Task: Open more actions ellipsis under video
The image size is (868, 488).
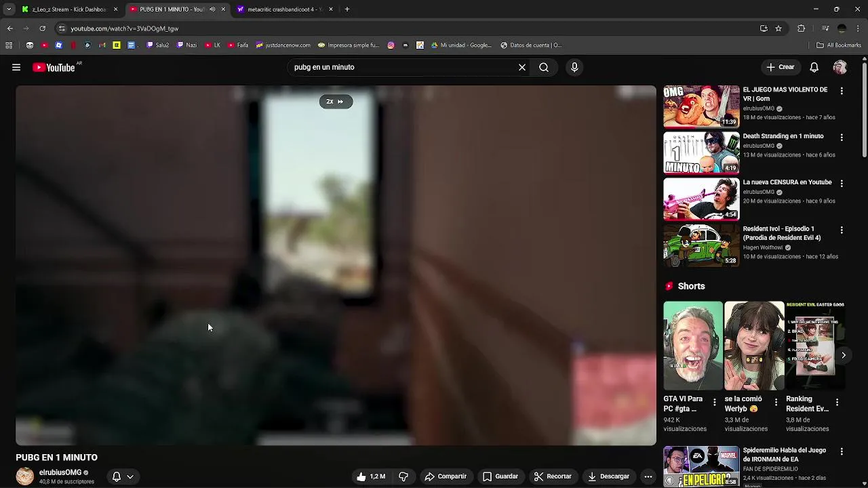Action: pyautogui.click(x=648, y=476)
